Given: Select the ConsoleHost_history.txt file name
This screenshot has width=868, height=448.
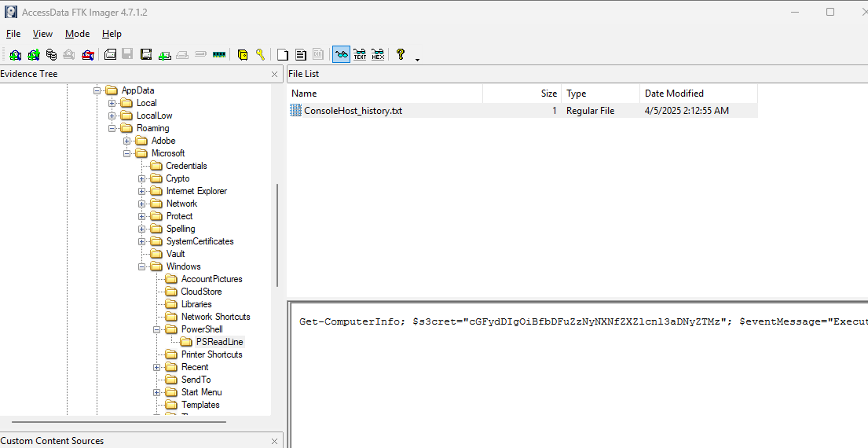Looking at the screenshot, I should [353, 111].
